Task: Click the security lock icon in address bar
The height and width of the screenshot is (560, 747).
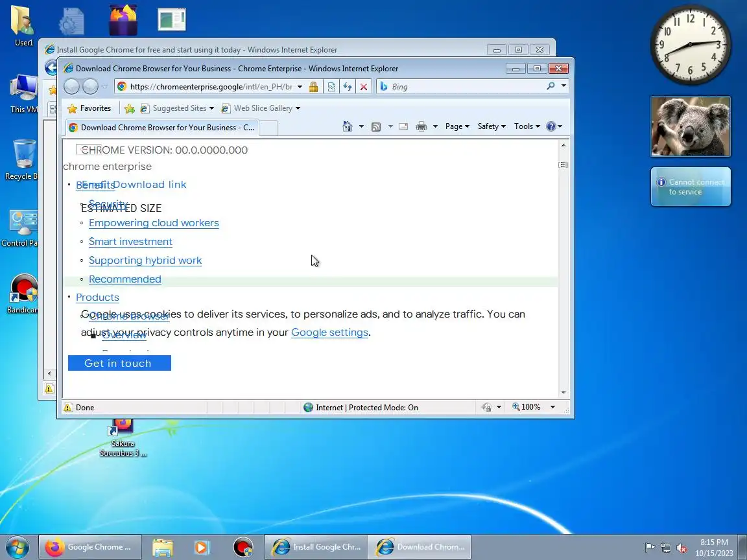Action: 313,87
